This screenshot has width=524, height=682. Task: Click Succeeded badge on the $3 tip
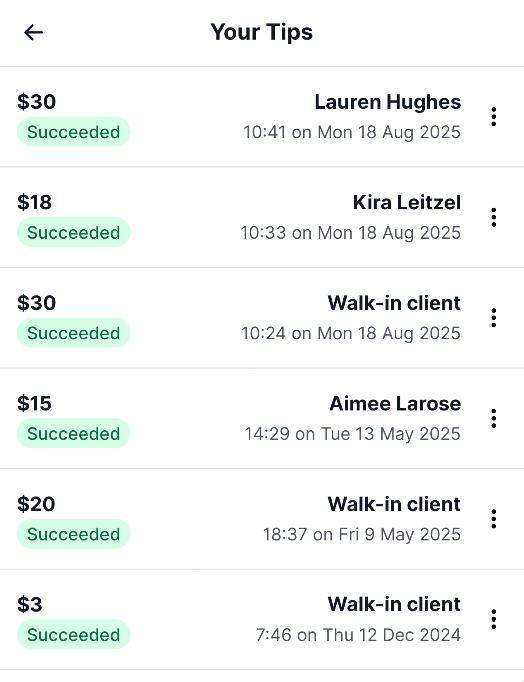click(x=73, y=634)
